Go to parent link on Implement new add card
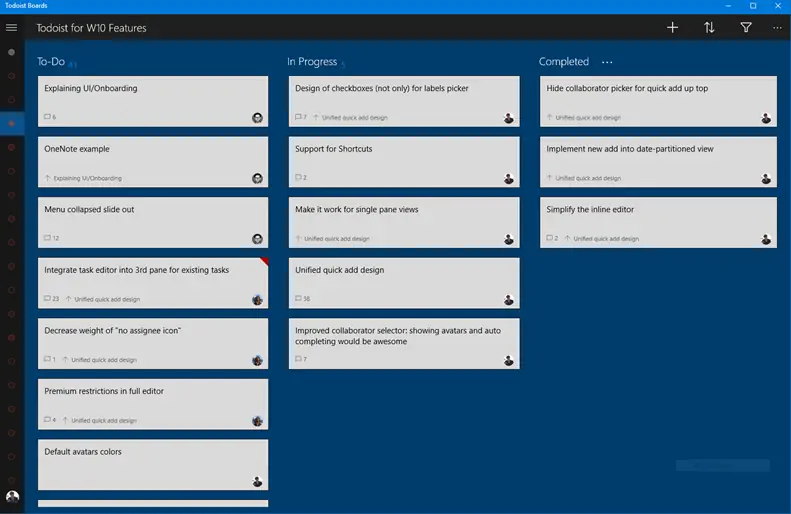This screenshot has height=514, width=791. pyautogui.click(x=584, y=178)
